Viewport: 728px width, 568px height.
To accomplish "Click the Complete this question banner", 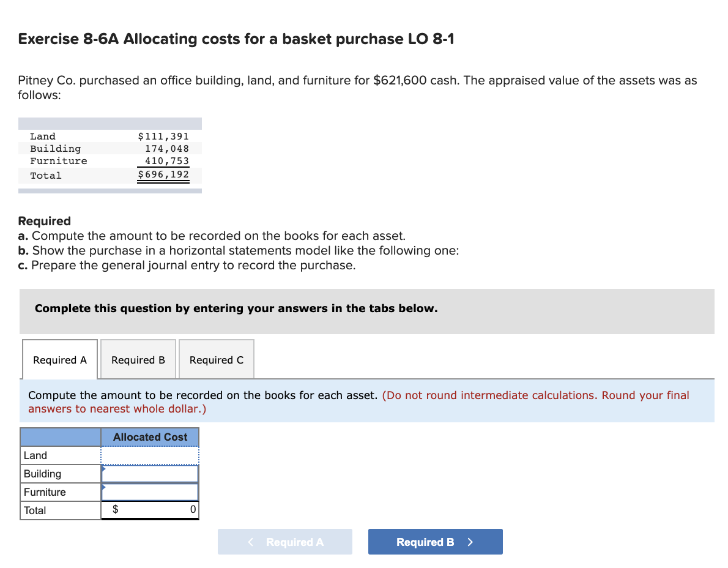I will pyautogui.click(x=236, y=308).
